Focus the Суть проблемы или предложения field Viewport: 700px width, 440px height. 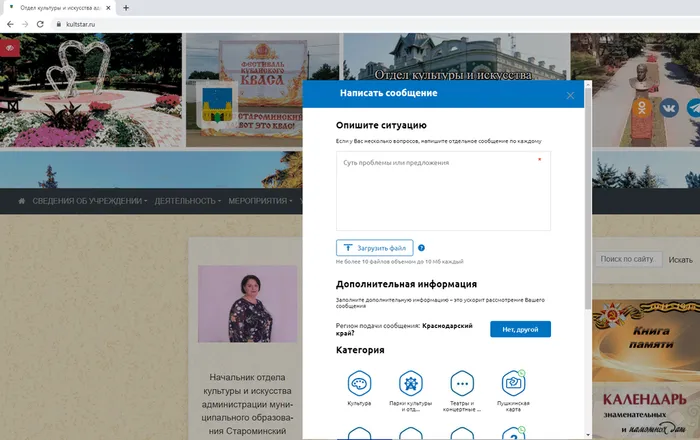(443, 191)
